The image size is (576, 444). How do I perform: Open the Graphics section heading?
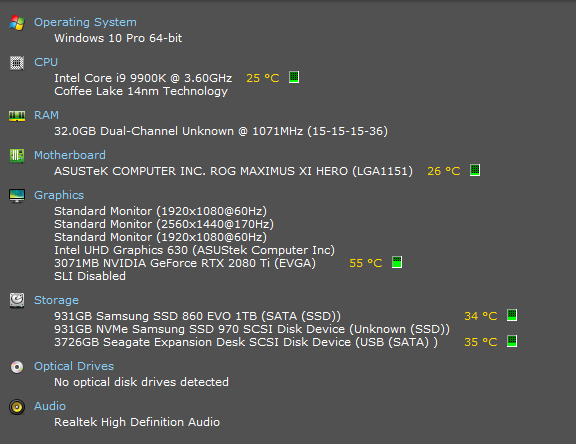tap(59, 195)
